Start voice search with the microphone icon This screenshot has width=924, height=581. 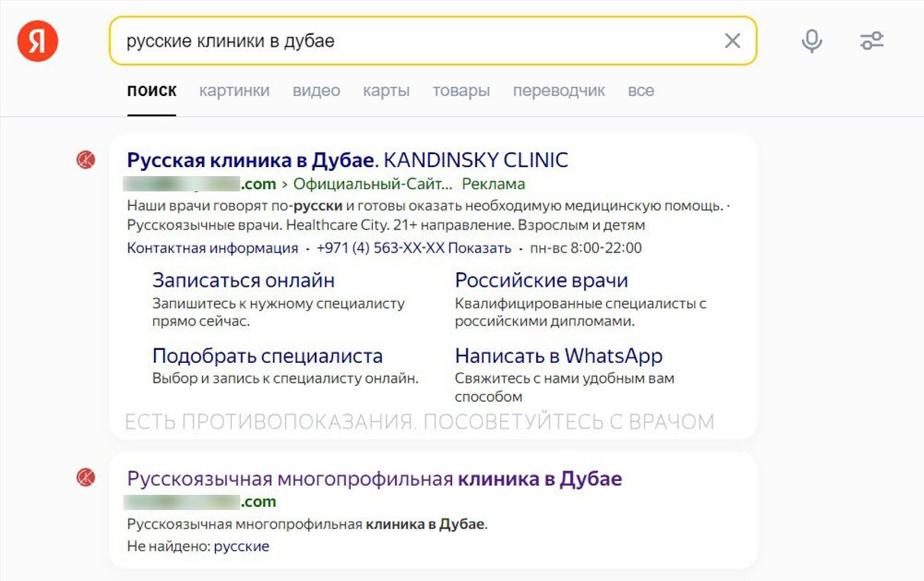click(812, 40)
